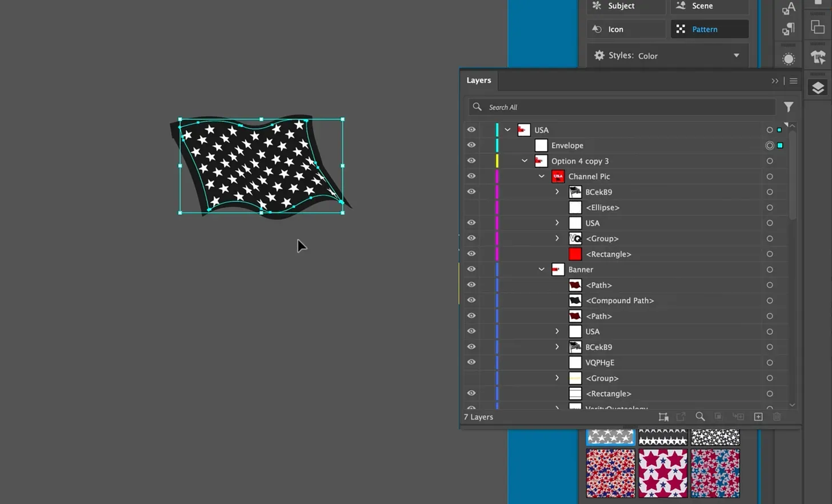
Task: Select the Layers icon in the right toolbar
Action: point(818,87)
